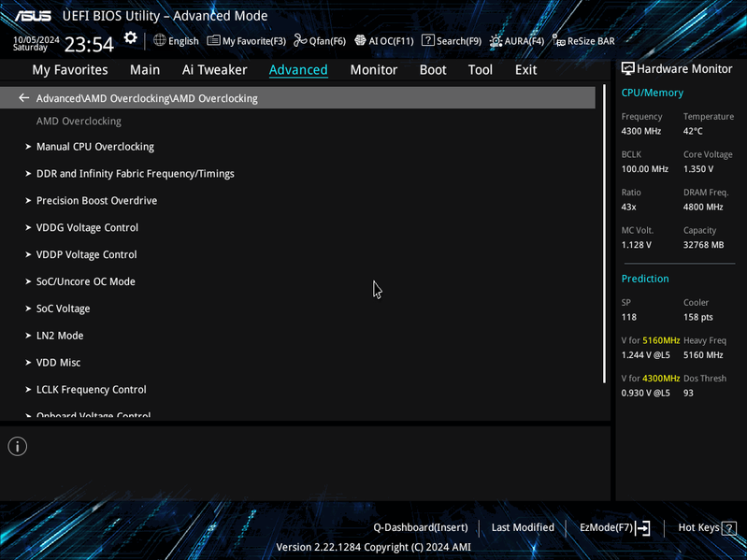Switch to the Monitor tab
Image resolution: width=747 pixels, height=560 pixels.
(374, 70)
